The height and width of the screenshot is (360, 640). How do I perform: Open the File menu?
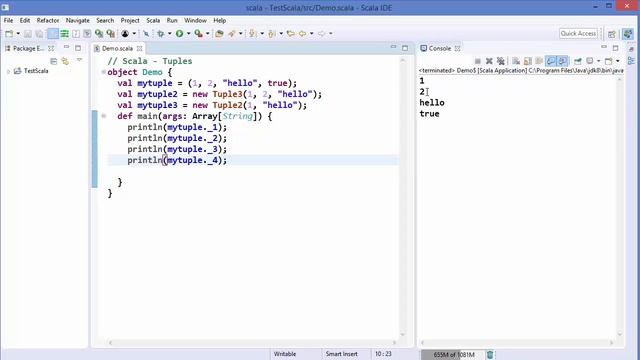click(8, 20)
